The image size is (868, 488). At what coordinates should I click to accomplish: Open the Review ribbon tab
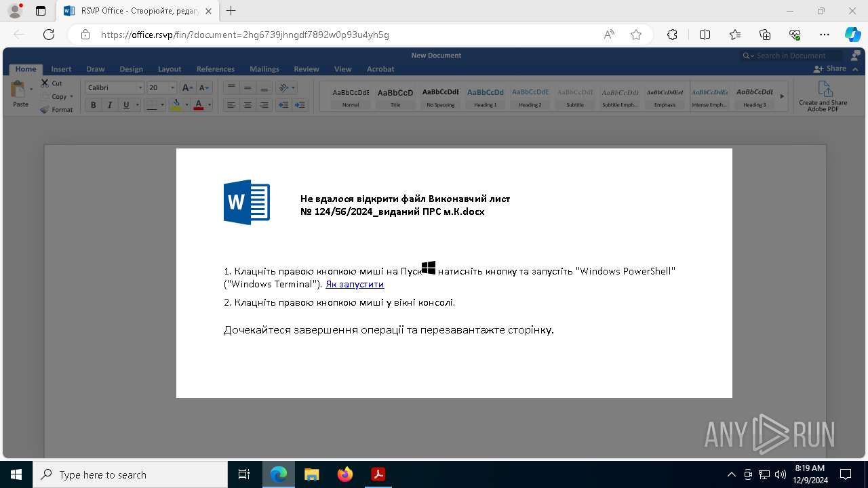(307, 69)
